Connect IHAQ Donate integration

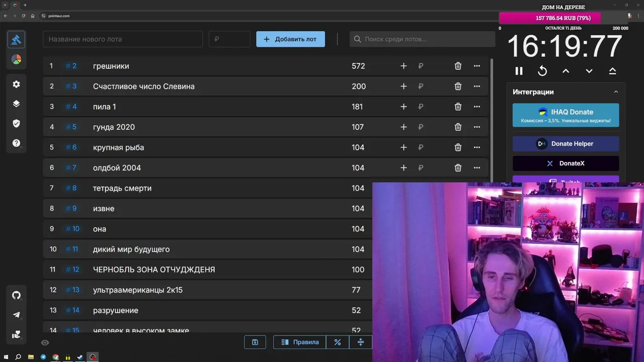(x=566, y=115)
